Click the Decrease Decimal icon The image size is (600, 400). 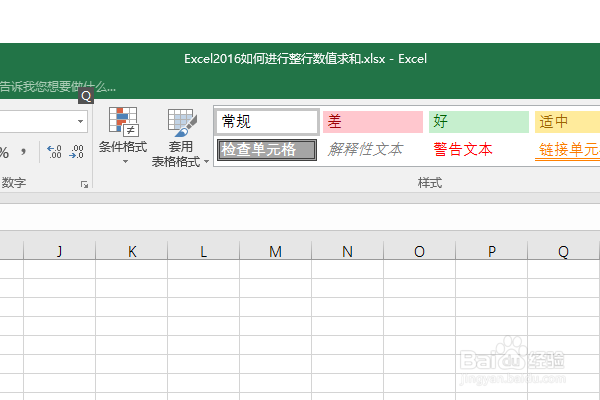click(77, 152)
